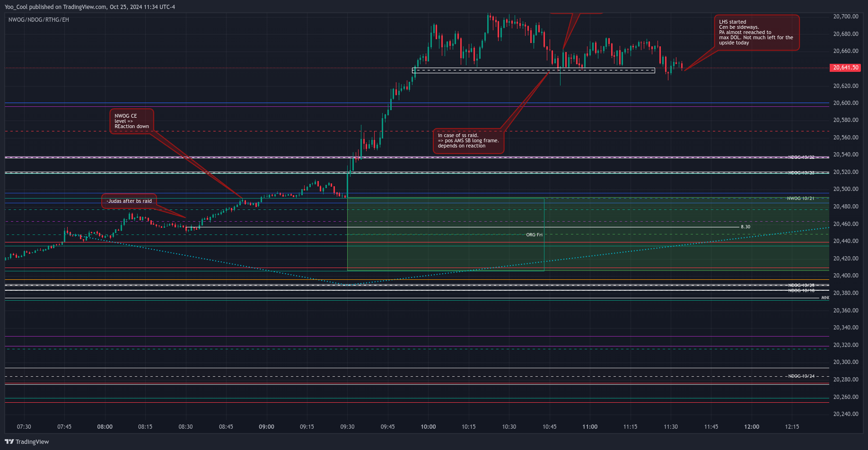Viewport: 868px width, 450px height.
Task: Click 08:45 on the time axis
Action: click(x=226, y=427)
